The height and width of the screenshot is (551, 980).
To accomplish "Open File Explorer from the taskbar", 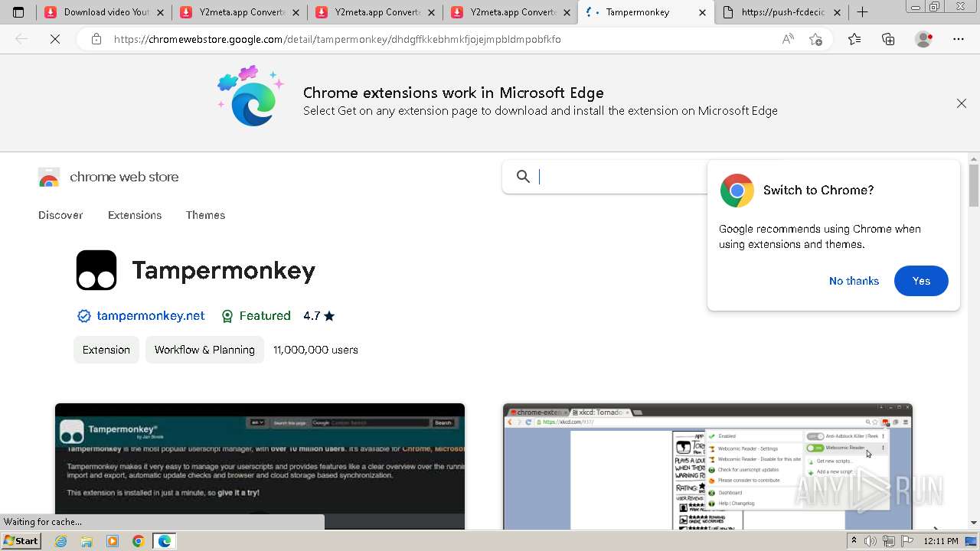I will click(x=87, y=541).
